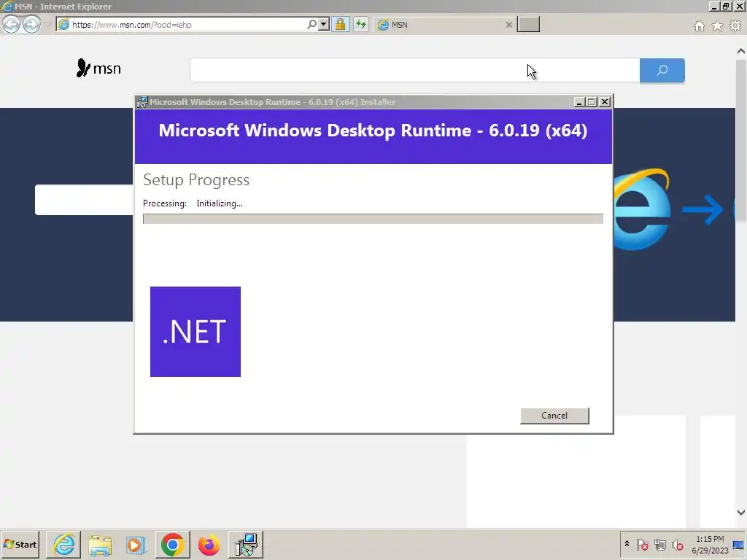The height and width of the screenshot is (560, 747).
Task: Select the MSN browser tab
Action: pyautogui.click(x=443, y=25)
